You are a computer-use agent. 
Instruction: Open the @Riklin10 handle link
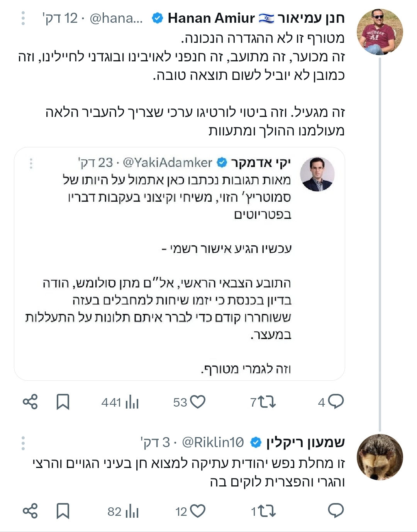coord(213,442)
